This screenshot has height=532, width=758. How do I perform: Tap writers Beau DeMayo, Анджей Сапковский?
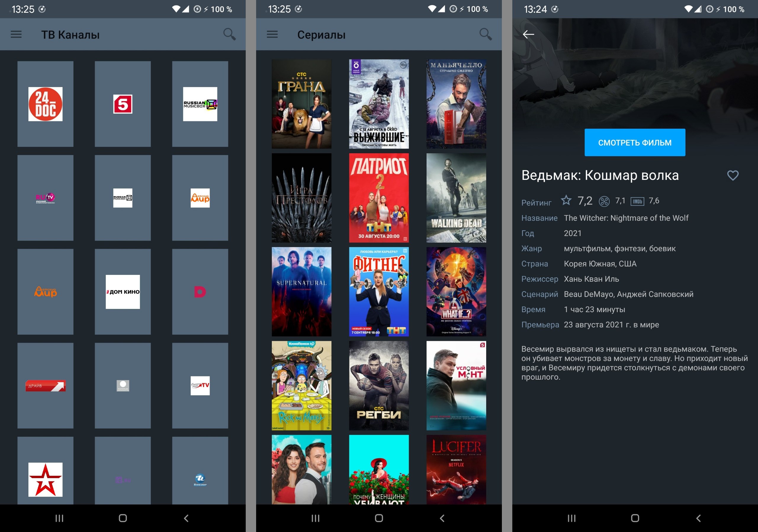click(629, 294)
